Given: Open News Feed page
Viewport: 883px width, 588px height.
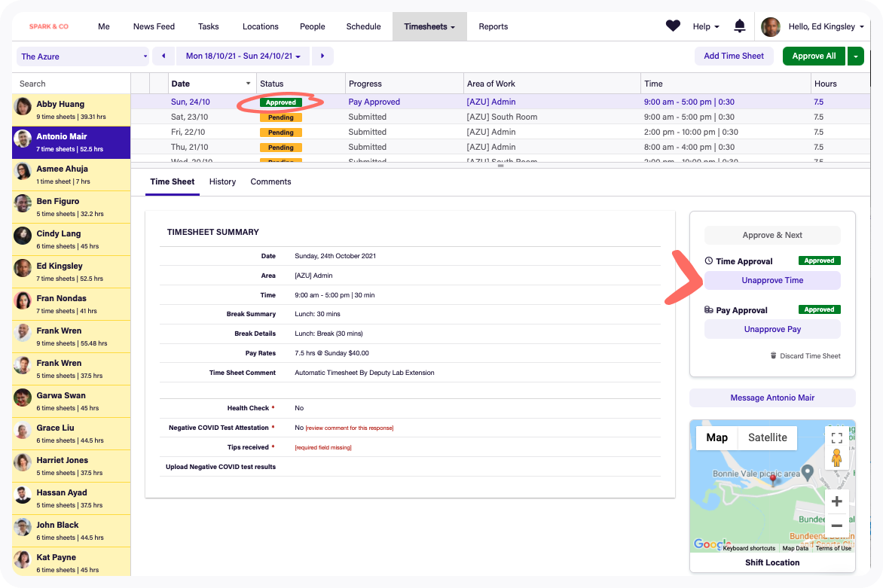Looking at the screenshot, I should 154,26.
